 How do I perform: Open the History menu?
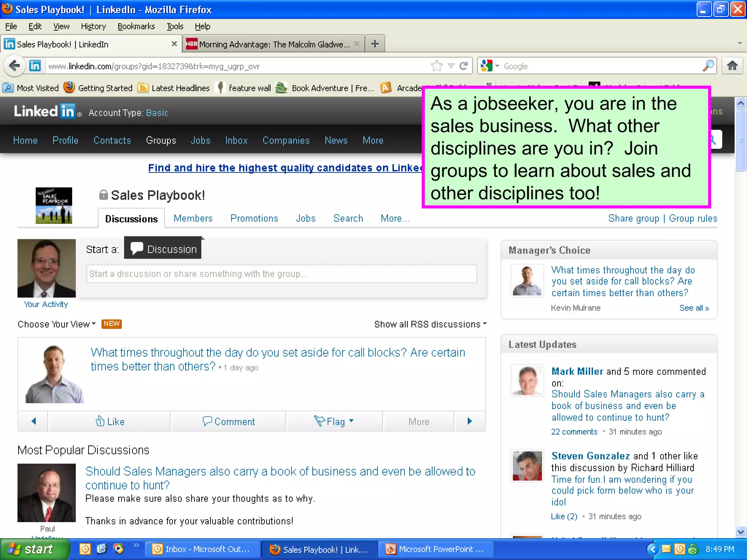[93, 26]
